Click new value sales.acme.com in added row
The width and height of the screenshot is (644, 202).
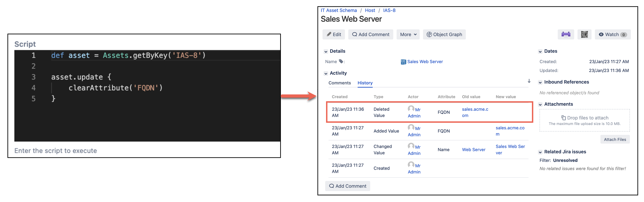(510, 131)
